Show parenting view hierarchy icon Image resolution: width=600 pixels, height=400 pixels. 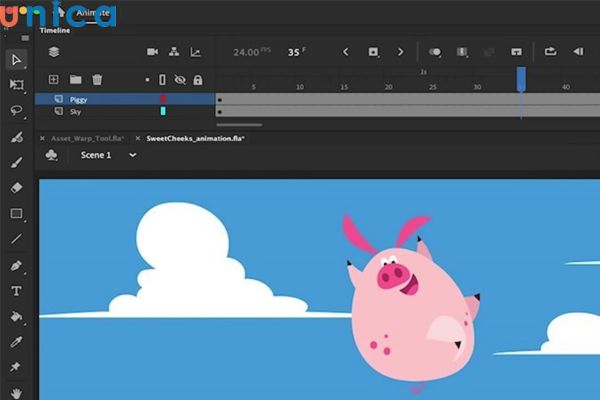click(x=174, y=52)
